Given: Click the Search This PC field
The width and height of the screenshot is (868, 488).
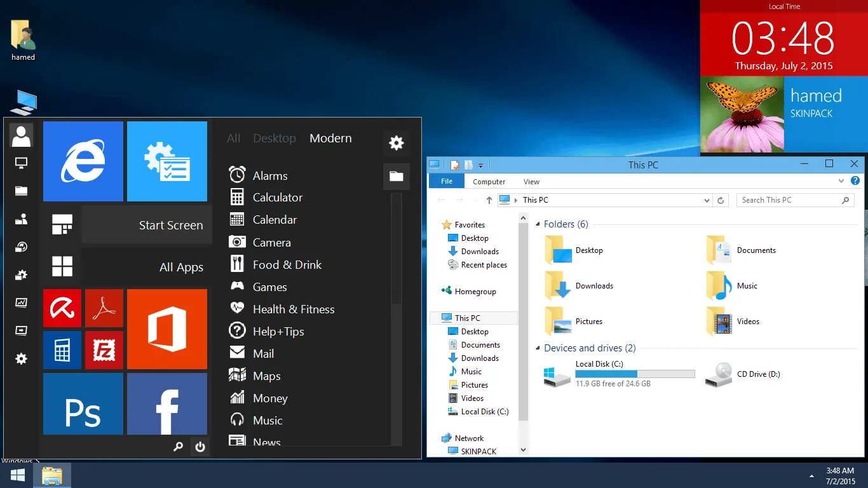Looking at the screenshot, I should [x=796, y=200].
